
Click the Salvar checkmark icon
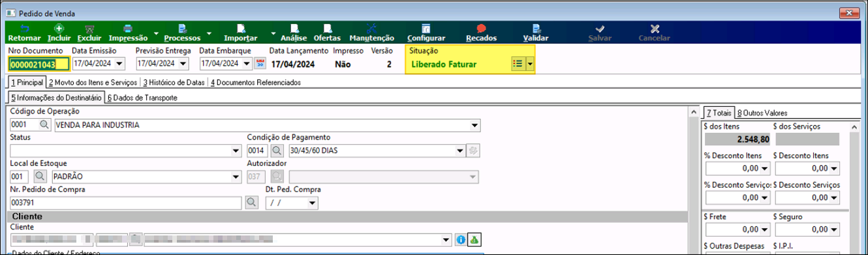(x=600, y=29)
